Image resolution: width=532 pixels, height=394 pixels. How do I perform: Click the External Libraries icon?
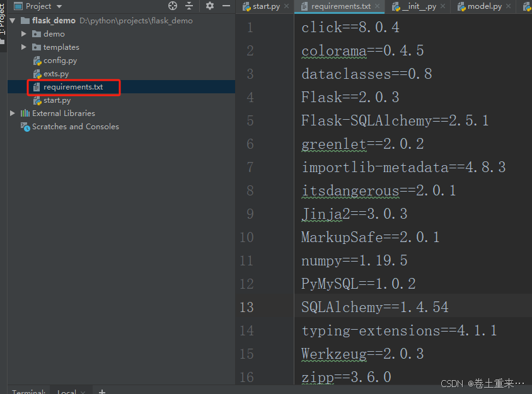pyautogui.click(x=25, y=113)
